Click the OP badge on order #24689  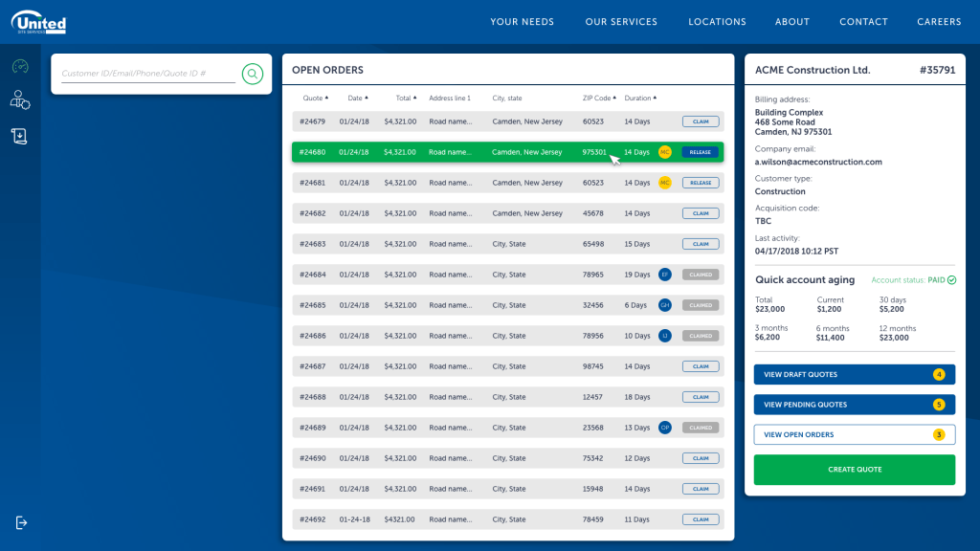tap(665, 428)
